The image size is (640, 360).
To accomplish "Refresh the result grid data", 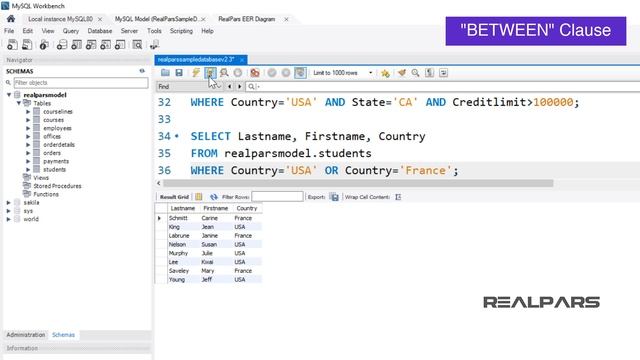I will click(x=214, y=197).
